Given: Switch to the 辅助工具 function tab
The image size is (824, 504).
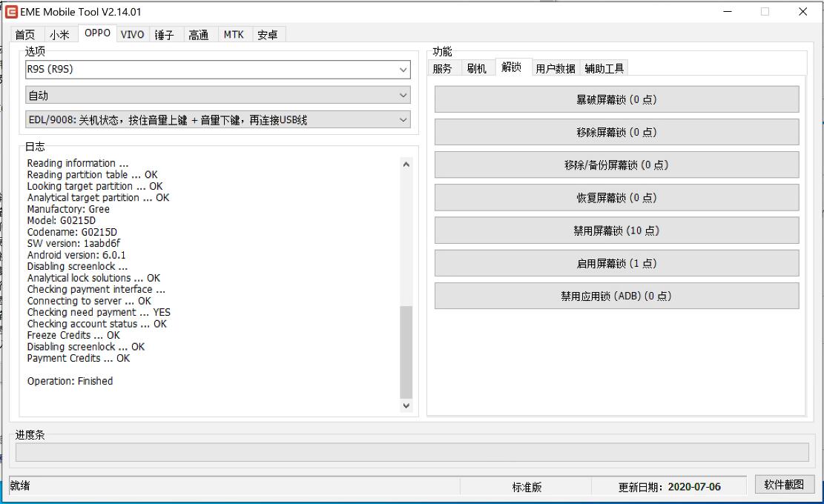Looking at the screenshot, I should pyautogui.click(x=604, y=68).
